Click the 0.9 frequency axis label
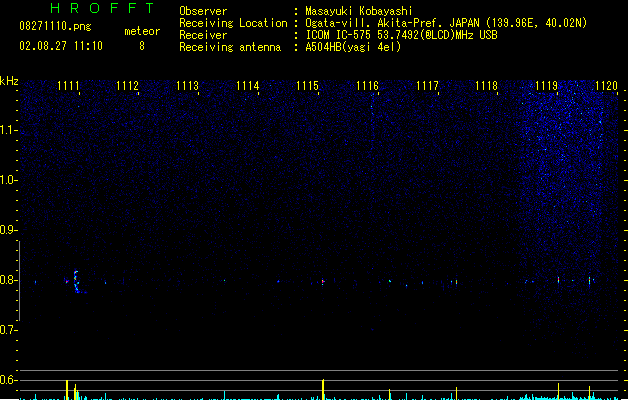 [x=9, y=230]
